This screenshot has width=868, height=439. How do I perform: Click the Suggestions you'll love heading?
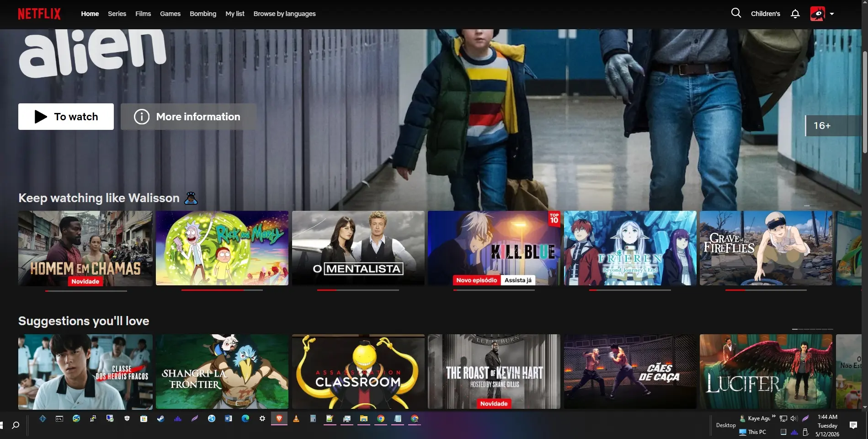coord(84,321)
